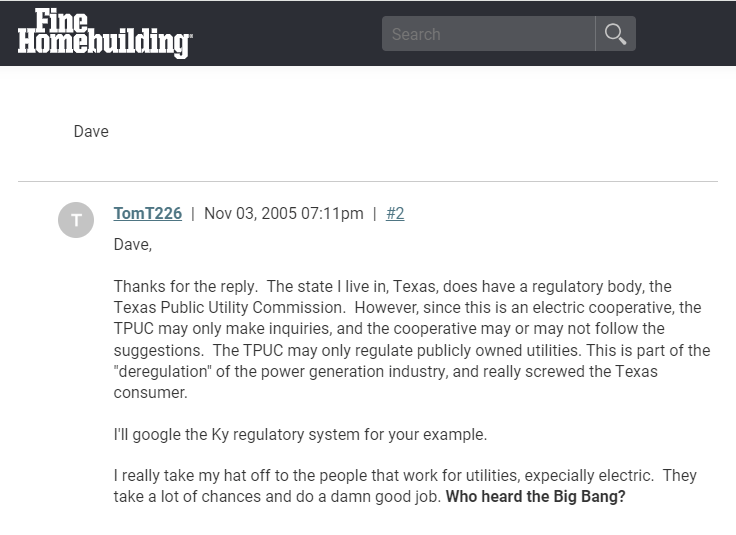Open the #2 post permalink
Image resolution: width=736 pixels, height=535 pixels.
pyautogui.click(x=395, y=213)
